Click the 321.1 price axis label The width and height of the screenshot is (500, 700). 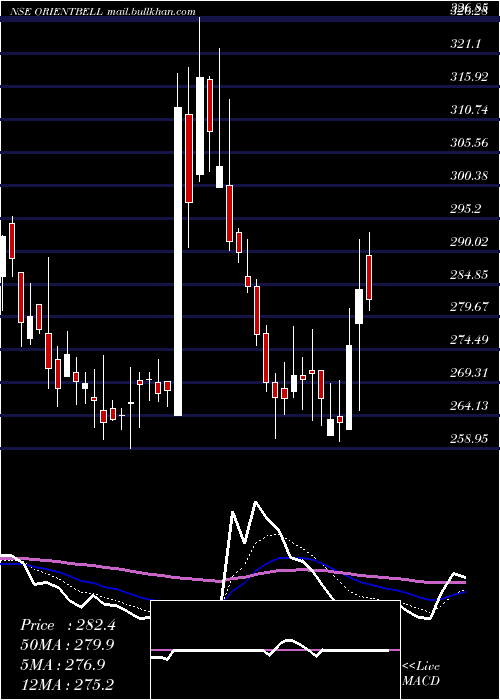tap(466, 44)
